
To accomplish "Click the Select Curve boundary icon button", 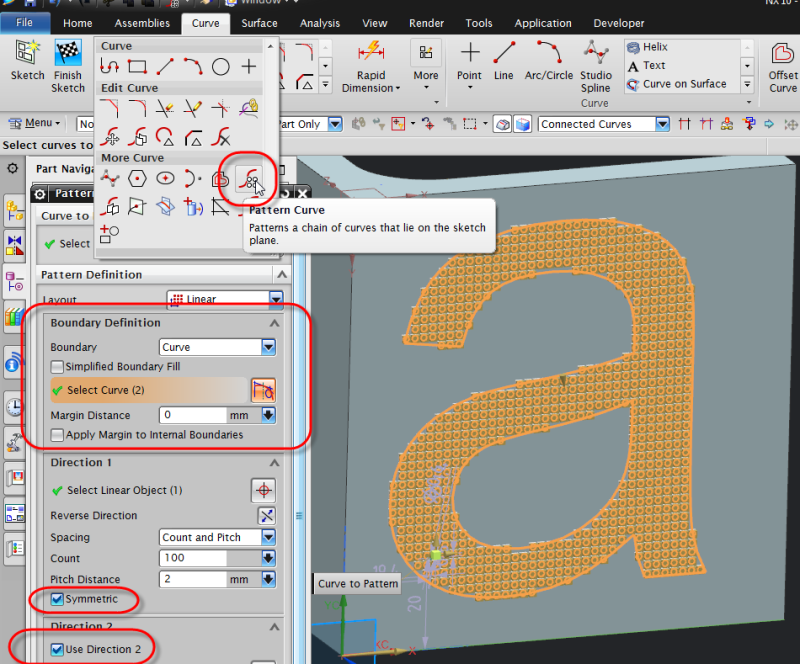I will click(263, 390).
